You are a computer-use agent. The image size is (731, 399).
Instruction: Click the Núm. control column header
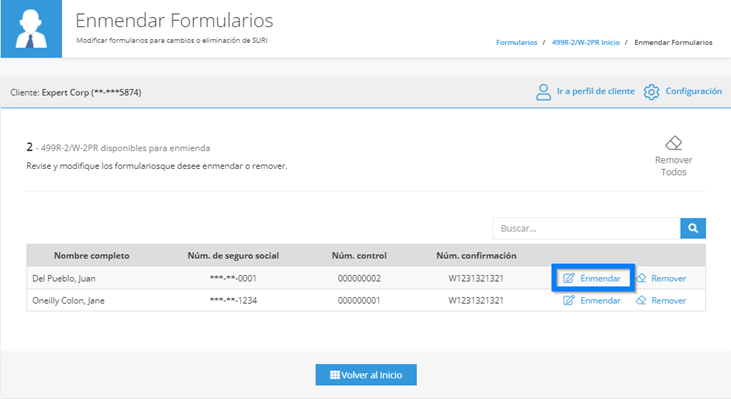[359, 255]
